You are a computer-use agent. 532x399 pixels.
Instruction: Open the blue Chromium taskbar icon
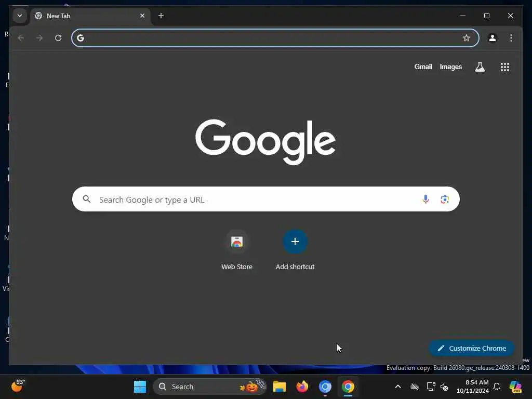325,387
